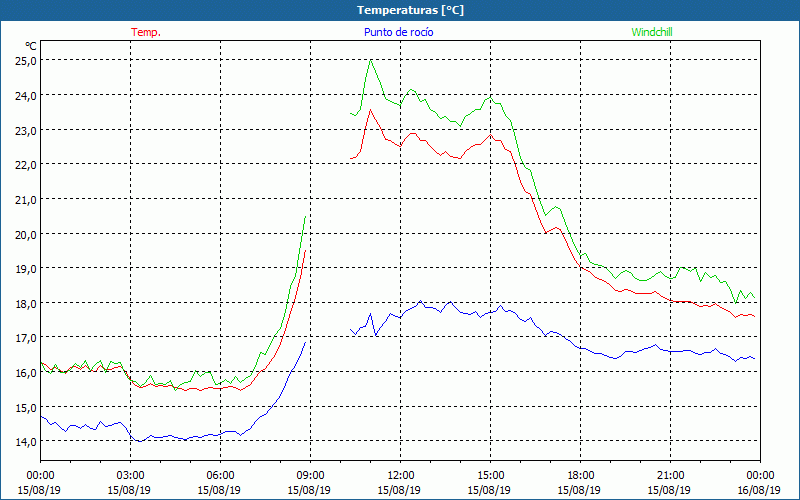Click the Temperaturas [°C] chart title

coord(410,10)
